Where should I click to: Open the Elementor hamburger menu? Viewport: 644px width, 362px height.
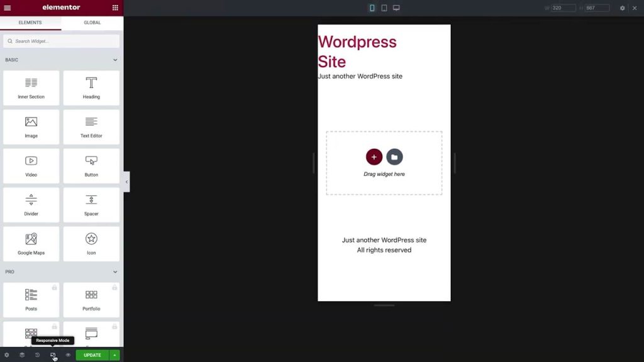click(x=8, y=8)
